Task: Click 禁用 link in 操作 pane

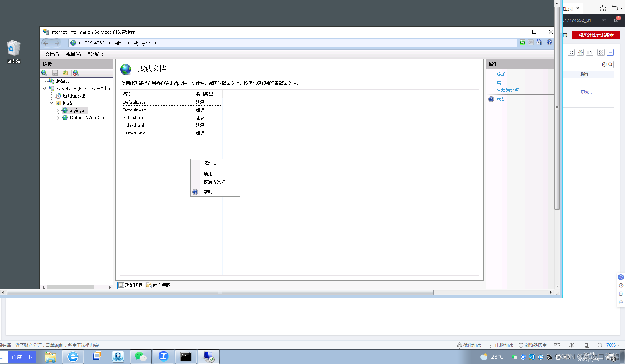Action: tap(501, 83)
